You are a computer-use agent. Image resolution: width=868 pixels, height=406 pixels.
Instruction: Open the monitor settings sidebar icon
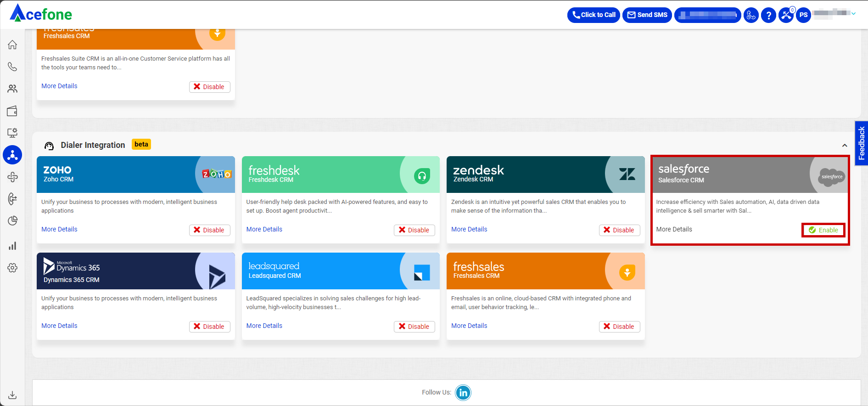pos(12,133)
